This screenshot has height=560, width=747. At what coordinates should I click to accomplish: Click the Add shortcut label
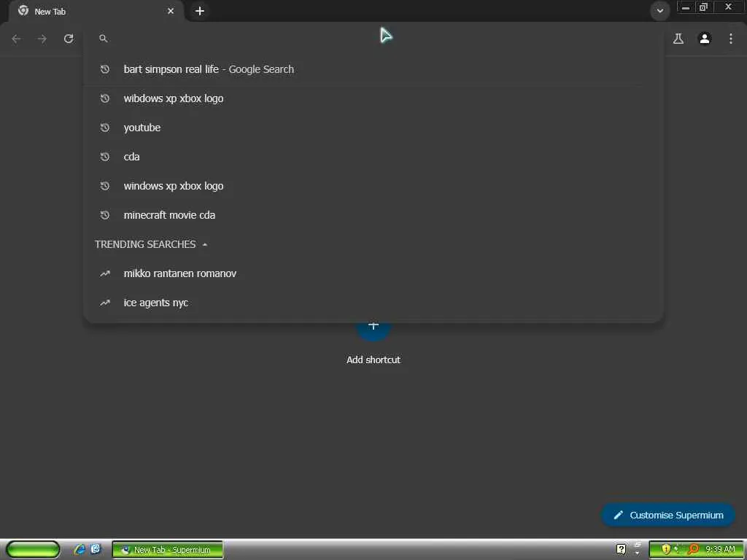tap(373, 359)
